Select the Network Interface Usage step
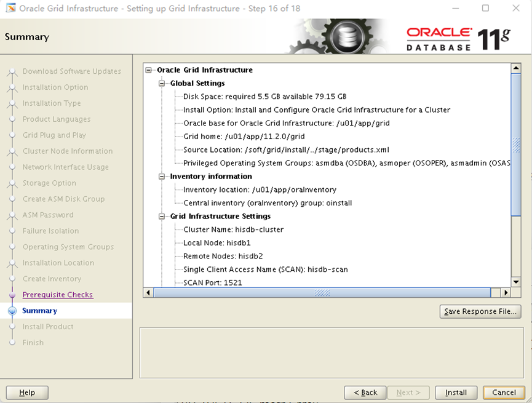532x403 pixels. [65, 167]
